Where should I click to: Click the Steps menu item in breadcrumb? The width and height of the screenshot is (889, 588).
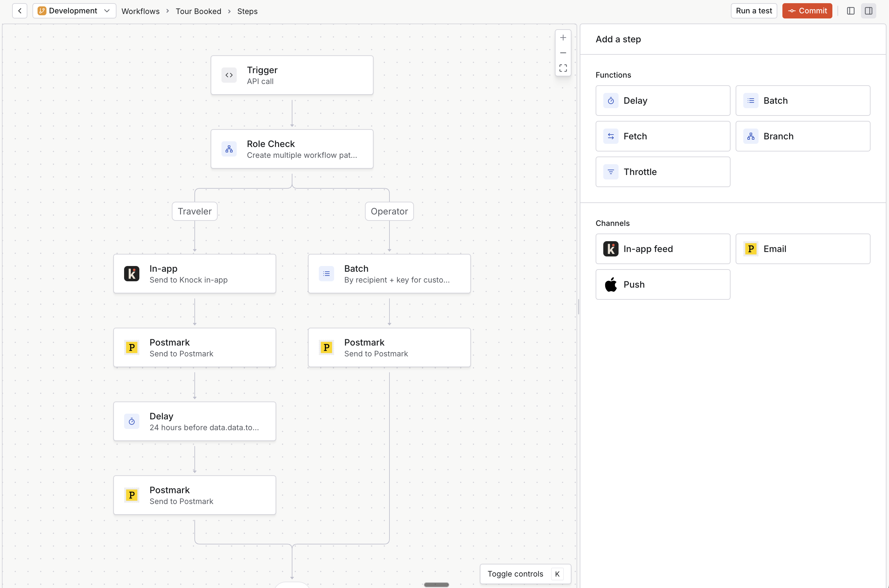pos(247,11)
